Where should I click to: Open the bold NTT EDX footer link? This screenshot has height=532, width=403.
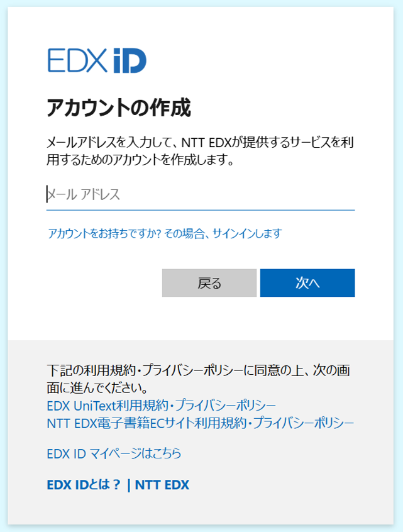162,485
